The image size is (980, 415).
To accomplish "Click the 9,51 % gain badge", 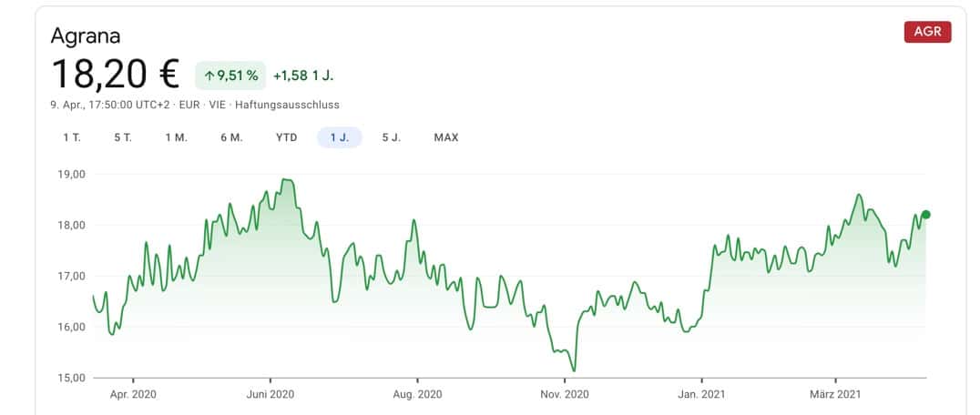I will point(230,76).
